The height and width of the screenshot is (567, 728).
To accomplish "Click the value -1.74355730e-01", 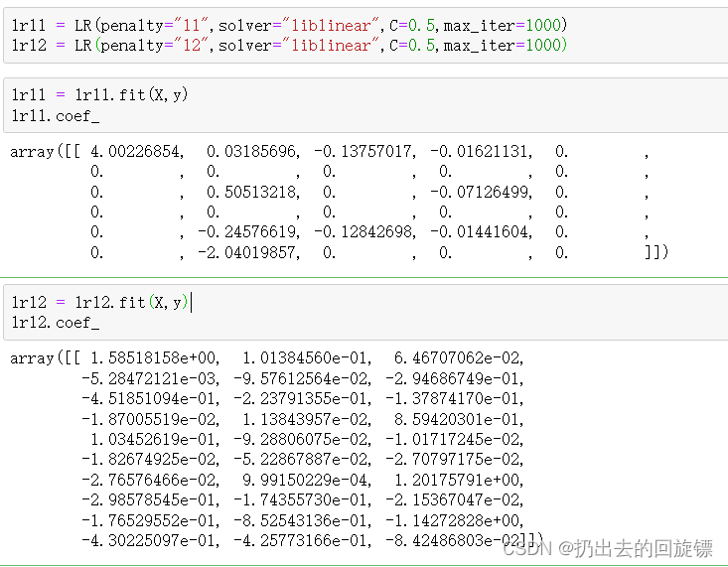I will coord(301,500).
